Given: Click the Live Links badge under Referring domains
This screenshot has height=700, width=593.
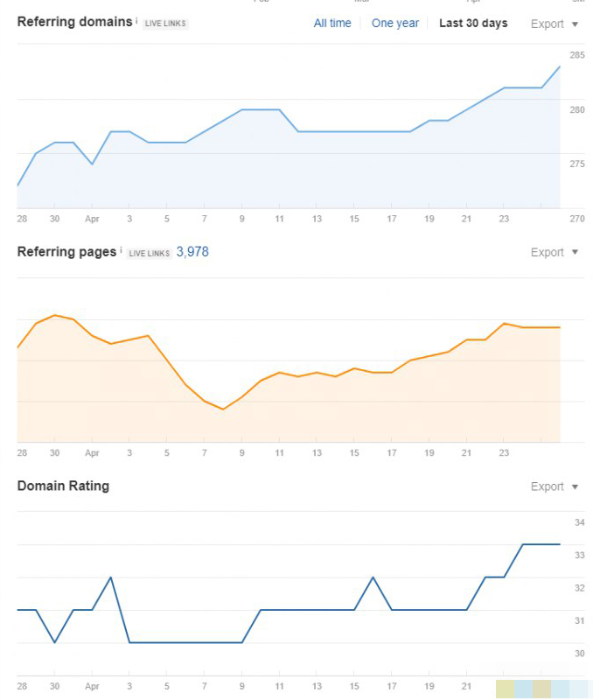Looking at the screenshot, I should [166, 24].
